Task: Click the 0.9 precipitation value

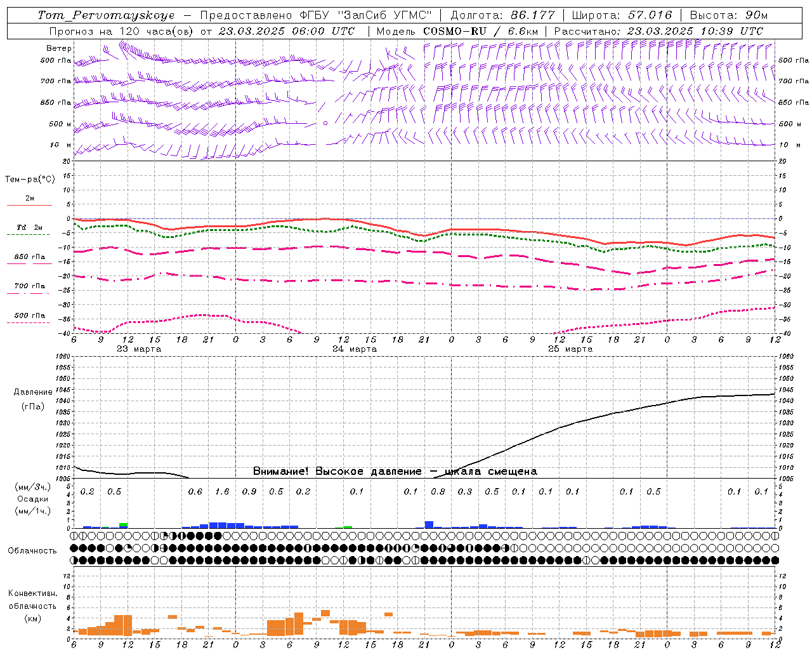Action: pos(249,492)
